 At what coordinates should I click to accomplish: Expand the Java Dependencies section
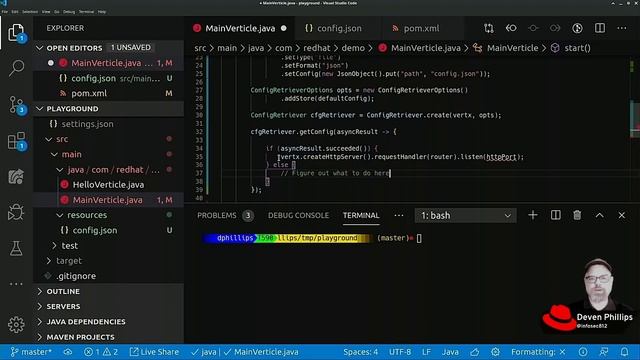tap(109, 322)
